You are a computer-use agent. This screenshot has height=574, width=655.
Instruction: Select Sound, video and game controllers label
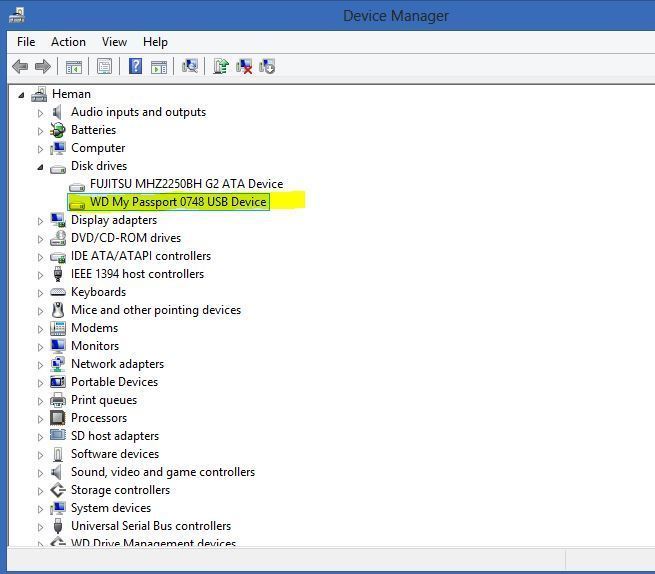tap(163, 472)
